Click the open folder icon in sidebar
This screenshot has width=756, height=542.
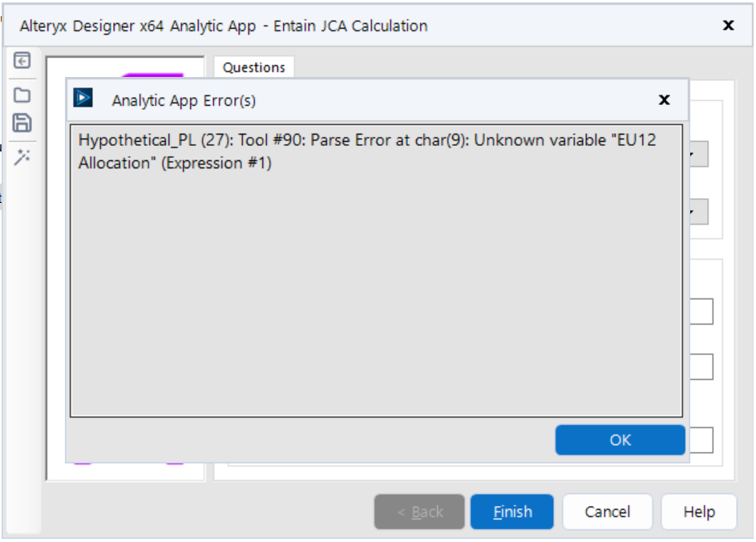pos(22,95)
